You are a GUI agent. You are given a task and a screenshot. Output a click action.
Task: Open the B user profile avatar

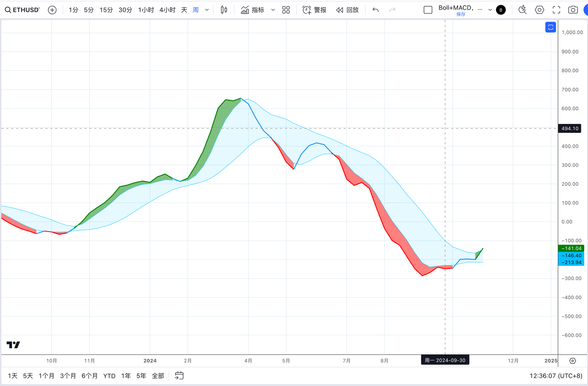tap(501, 10)
